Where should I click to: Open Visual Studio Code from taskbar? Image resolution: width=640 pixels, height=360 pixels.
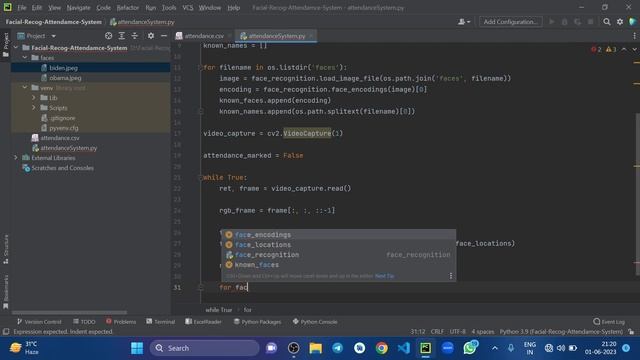[x=403, y=348]
